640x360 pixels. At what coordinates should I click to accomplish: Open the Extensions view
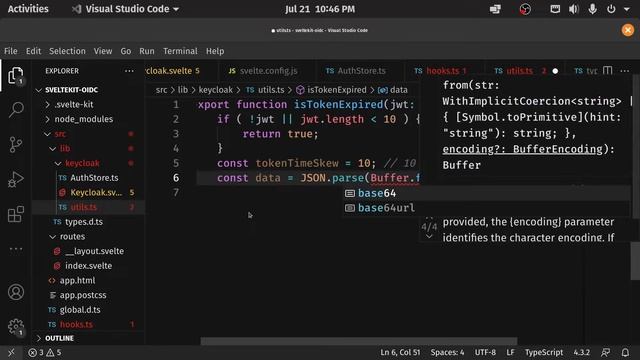[x=16, y=214]
